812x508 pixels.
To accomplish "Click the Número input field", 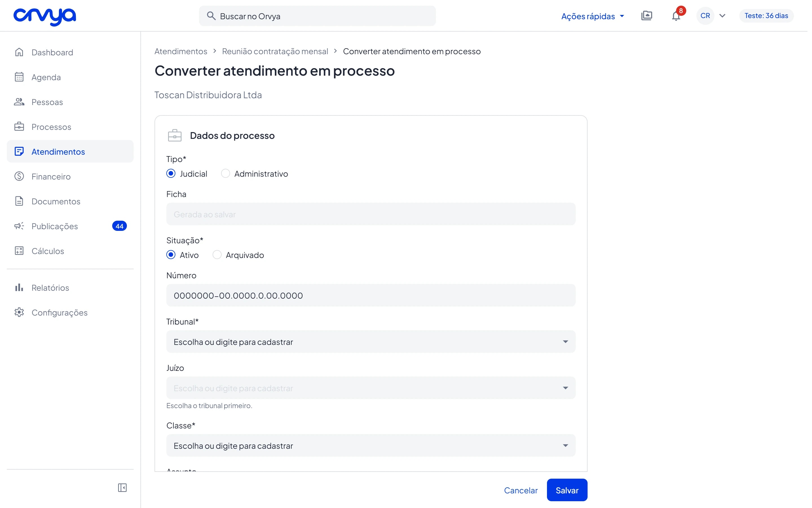I will [371, 295].
